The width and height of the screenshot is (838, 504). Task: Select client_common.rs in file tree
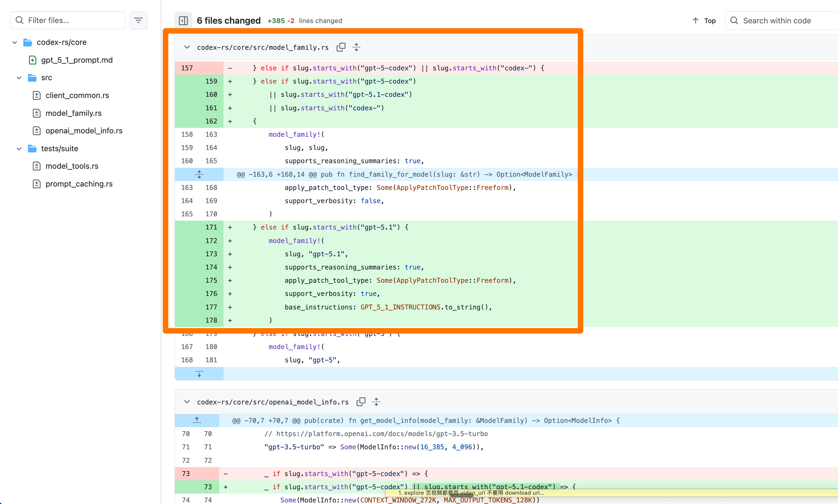coord(77,96)
